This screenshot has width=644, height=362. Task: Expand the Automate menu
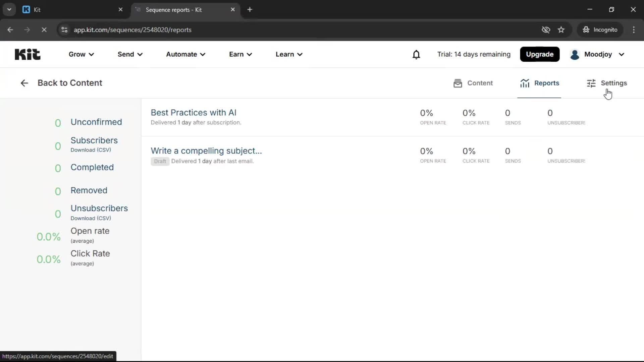(185, 54)
